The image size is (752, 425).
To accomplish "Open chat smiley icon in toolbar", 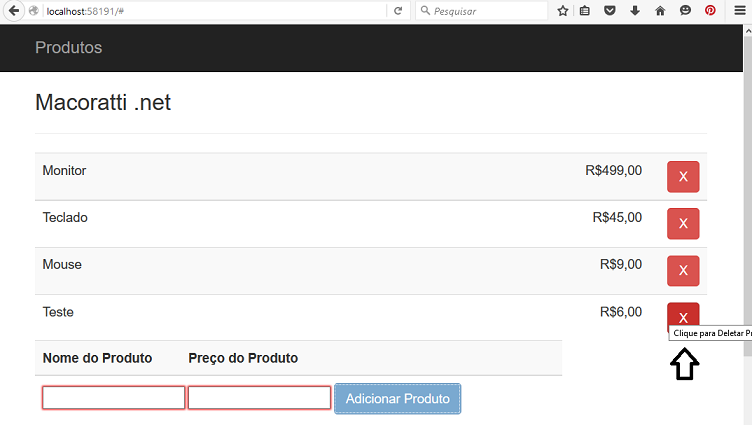I will [x=685, y=11].
